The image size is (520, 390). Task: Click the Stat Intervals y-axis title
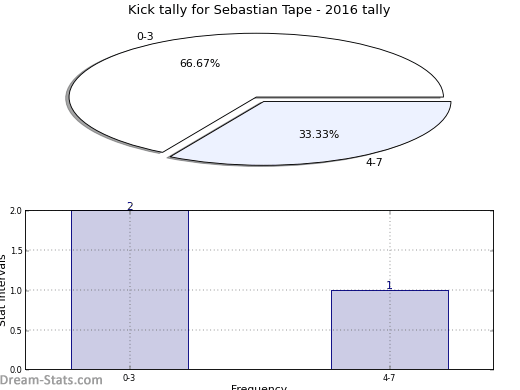click(x=3, y=290)
